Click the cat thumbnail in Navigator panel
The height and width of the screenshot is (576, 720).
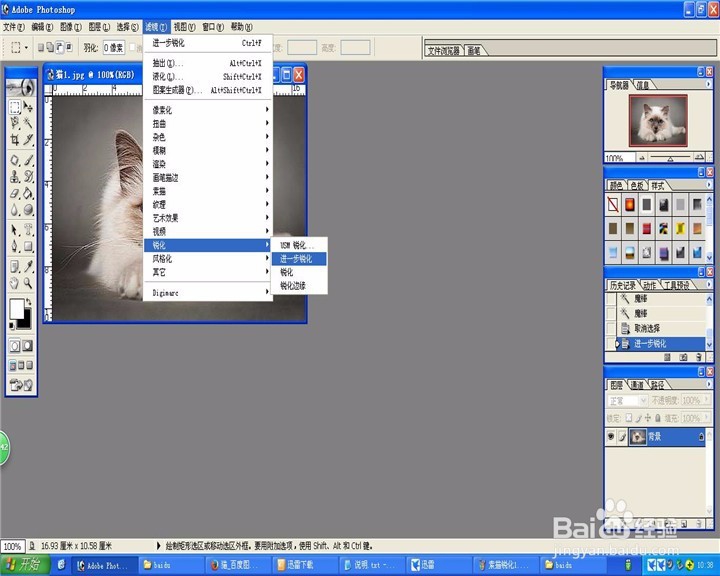pyautogui.click(x=658, y=120)
